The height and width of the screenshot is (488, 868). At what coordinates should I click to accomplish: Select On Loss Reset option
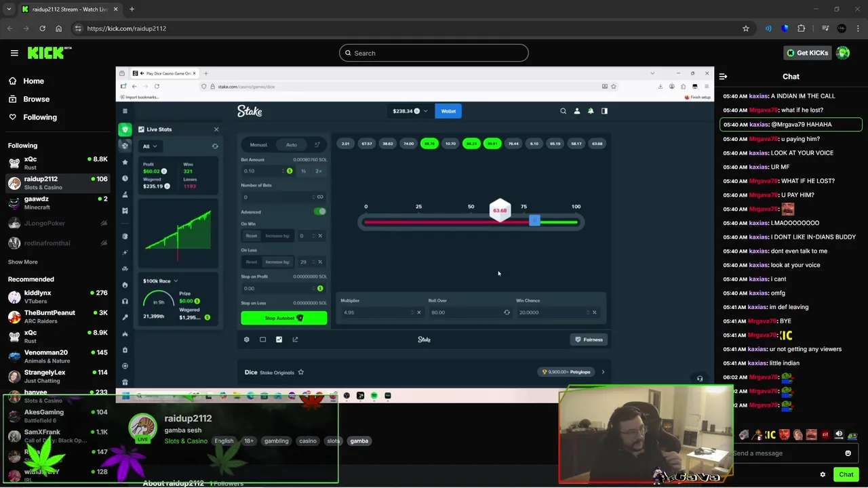(252, 262)
